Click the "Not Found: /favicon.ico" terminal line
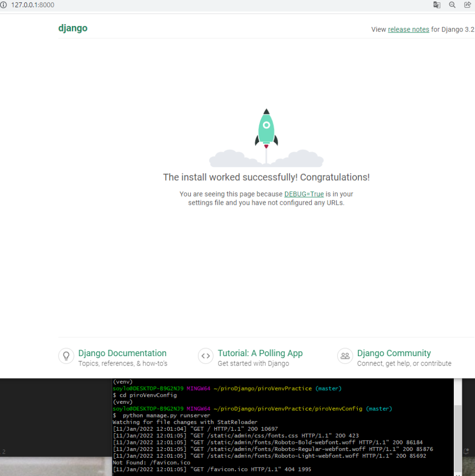 tap(151, 463)
